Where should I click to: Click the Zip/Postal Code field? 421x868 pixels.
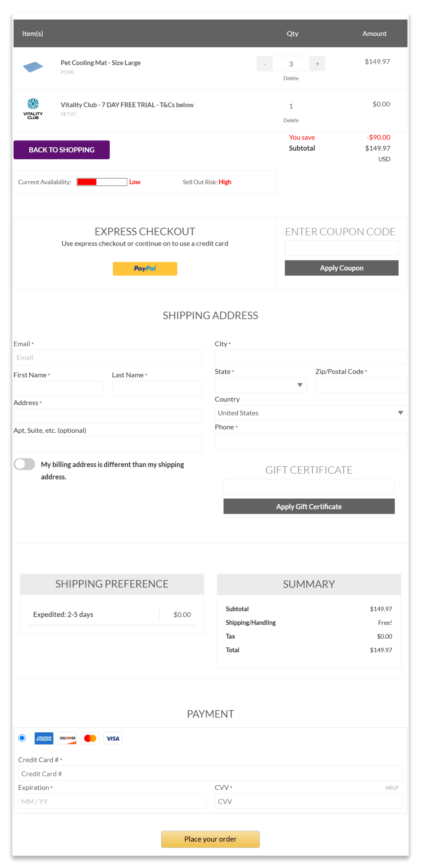pos(361,385)
